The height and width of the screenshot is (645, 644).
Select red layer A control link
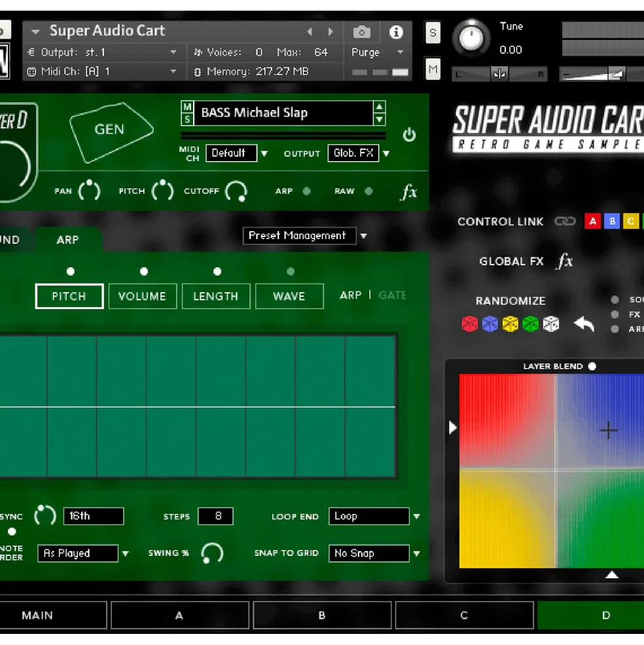point(592,221)
